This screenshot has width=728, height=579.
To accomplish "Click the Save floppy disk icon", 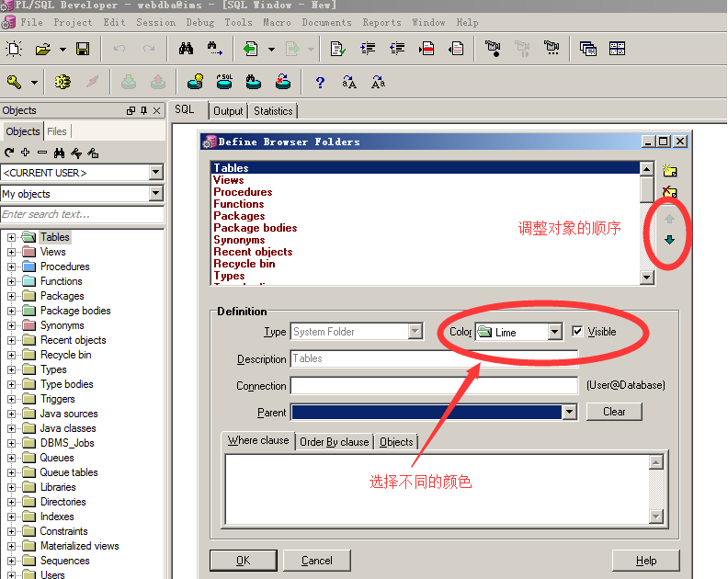I will point(83,49).
